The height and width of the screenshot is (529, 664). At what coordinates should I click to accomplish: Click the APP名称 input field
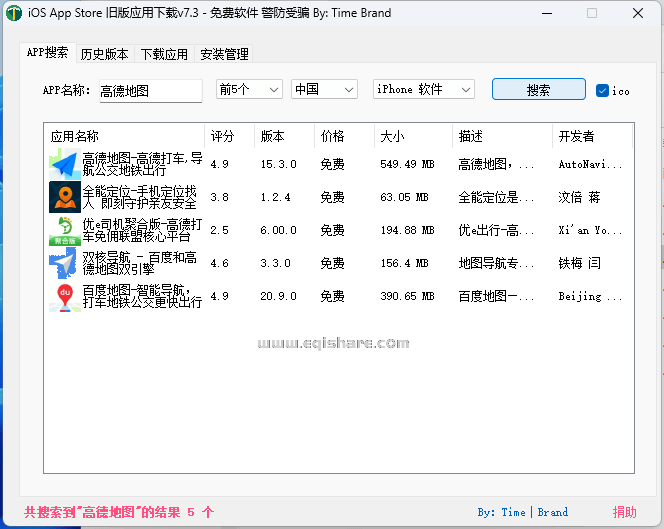(x=151, y=91)
